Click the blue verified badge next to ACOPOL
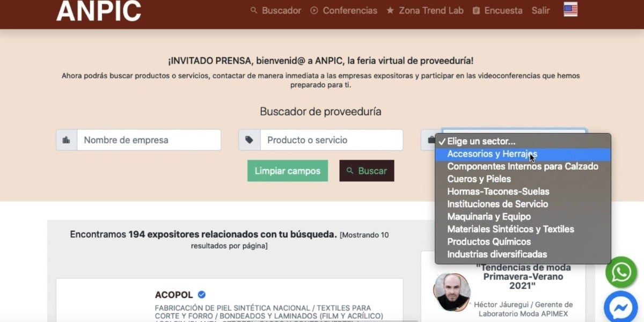This screenshot has width=644, height=322. [201, 294]
